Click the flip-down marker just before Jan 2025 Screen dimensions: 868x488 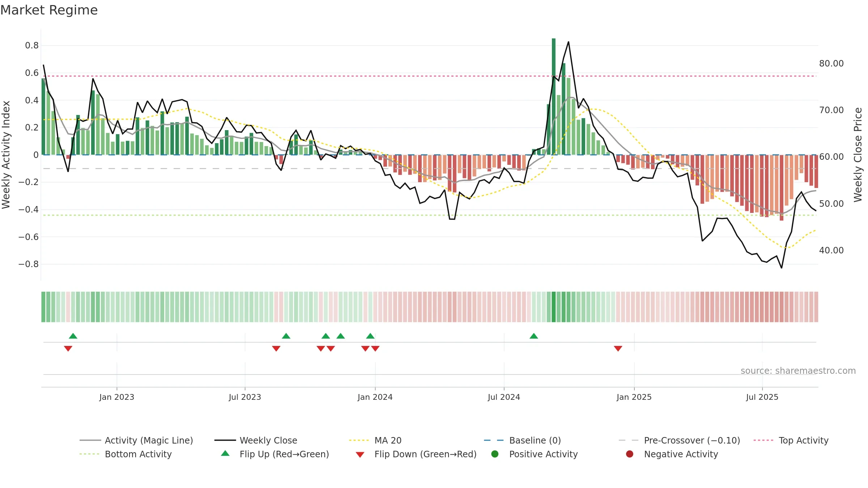[x=618, y=348]
